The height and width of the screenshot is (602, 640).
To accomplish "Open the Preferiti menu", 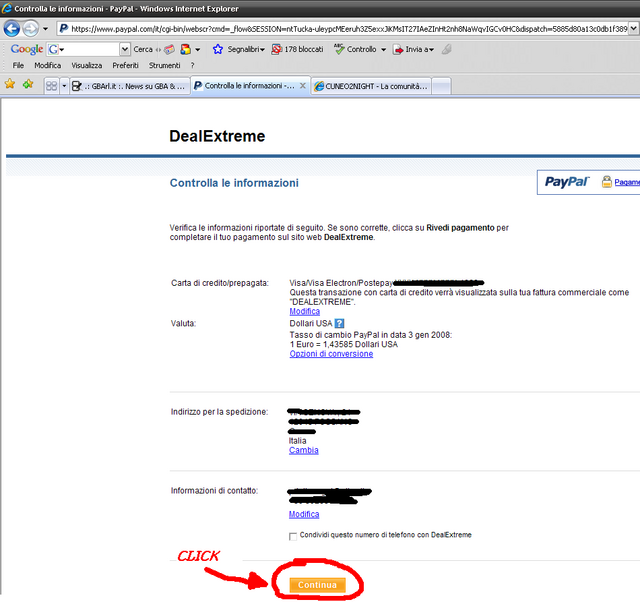I will point(125,65).
